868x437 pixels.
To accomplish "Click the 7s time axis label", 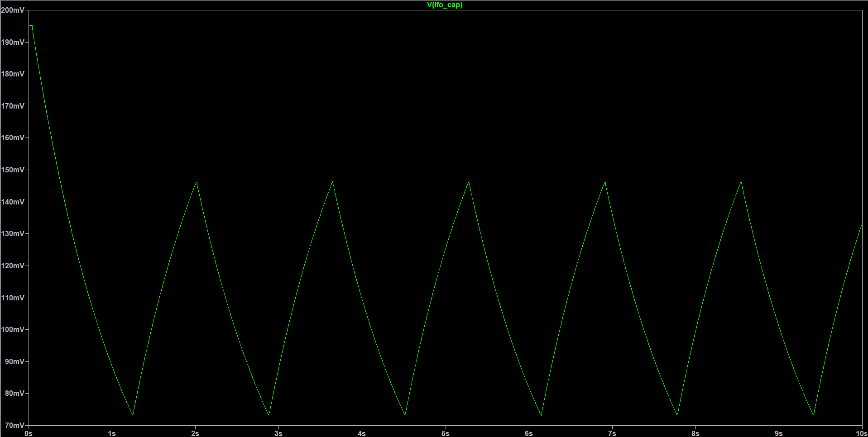I will [x=612, y=433].
